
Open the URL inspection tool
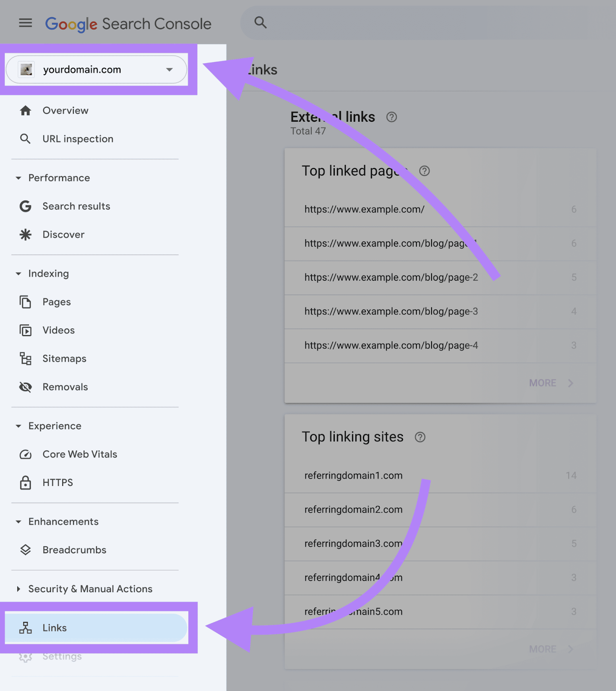pos(77,139)
